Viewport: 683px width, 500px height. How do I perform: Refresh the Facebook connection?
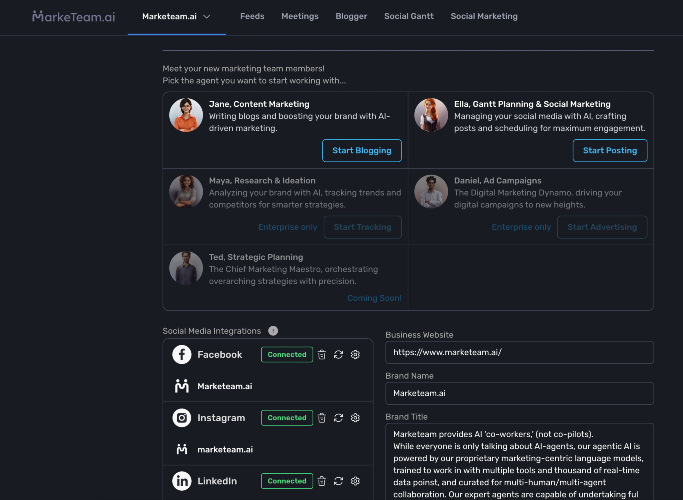[338, 355]
